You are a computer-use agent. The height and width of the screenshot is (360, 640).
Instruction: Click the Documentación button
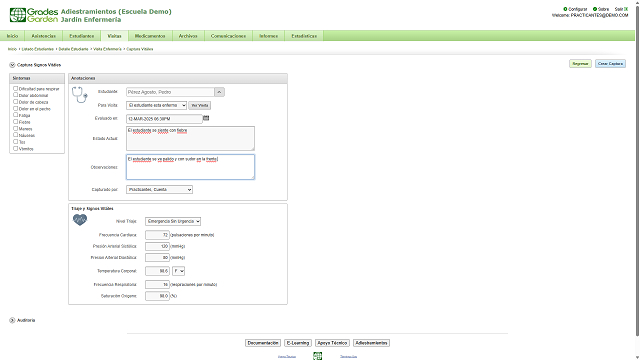[x=263, y=343]
